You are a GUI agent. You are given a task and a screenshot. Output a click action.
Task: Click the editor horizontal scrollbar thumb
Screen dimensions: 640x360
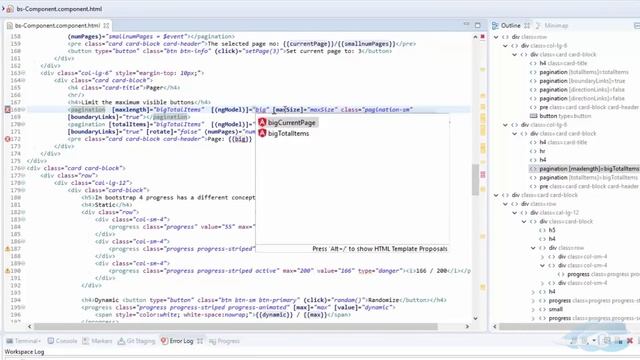(236, 327)
